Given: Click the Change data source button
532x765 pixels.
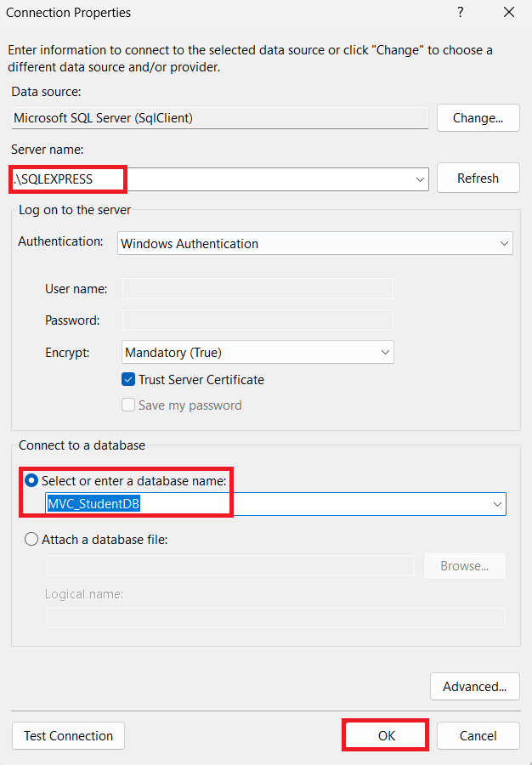Looking at the screenshot, I should (x=478, y=118).
